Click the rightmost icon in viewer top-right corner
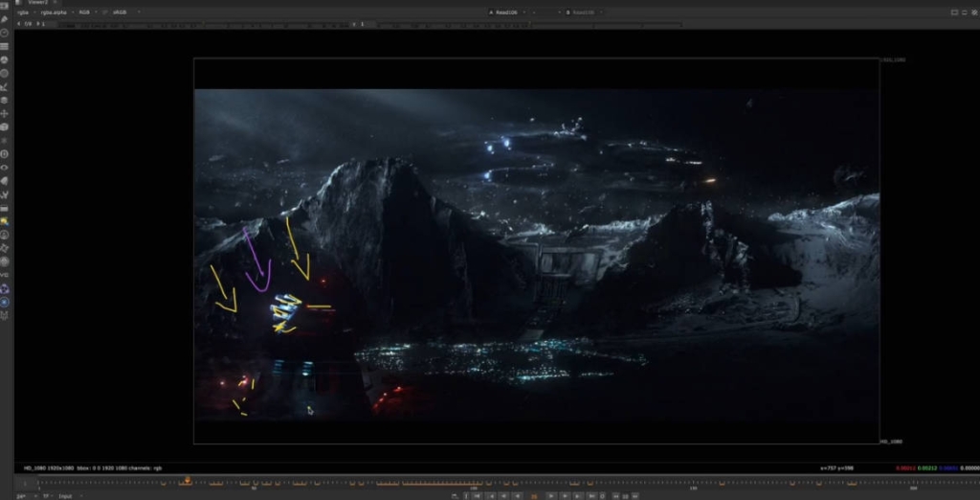This screenshot has width=980, height=500. tap(974, 11)
